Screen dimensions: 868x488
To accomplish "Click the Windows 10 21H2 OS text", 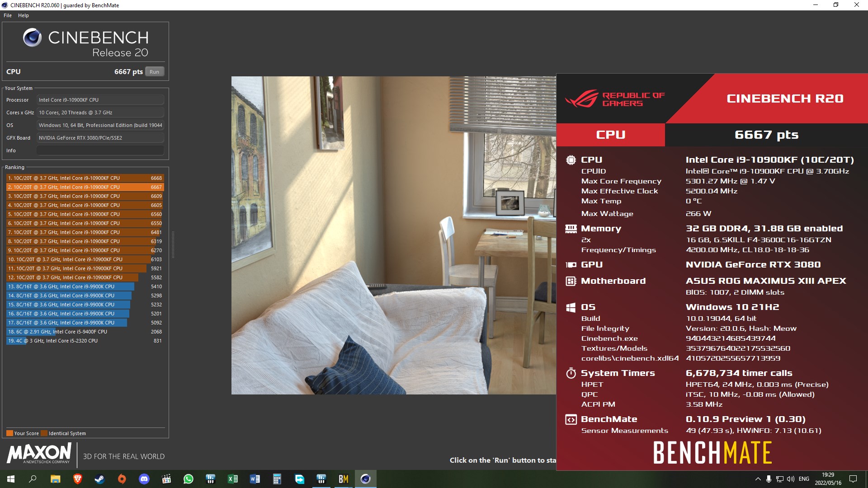I will pos(732,307).
